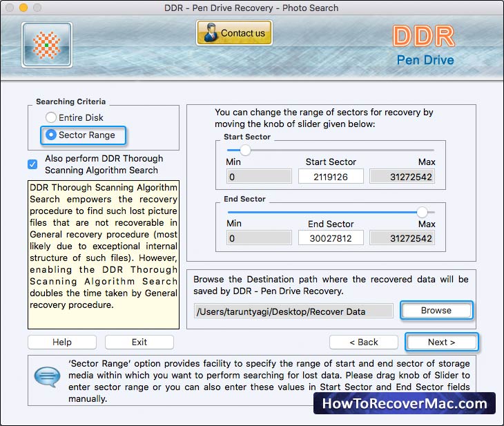The width and height of the screenshot is (504, 426).
Task: Click the yellow Thorough Scanning description box
Action: (x=104, y=255)
